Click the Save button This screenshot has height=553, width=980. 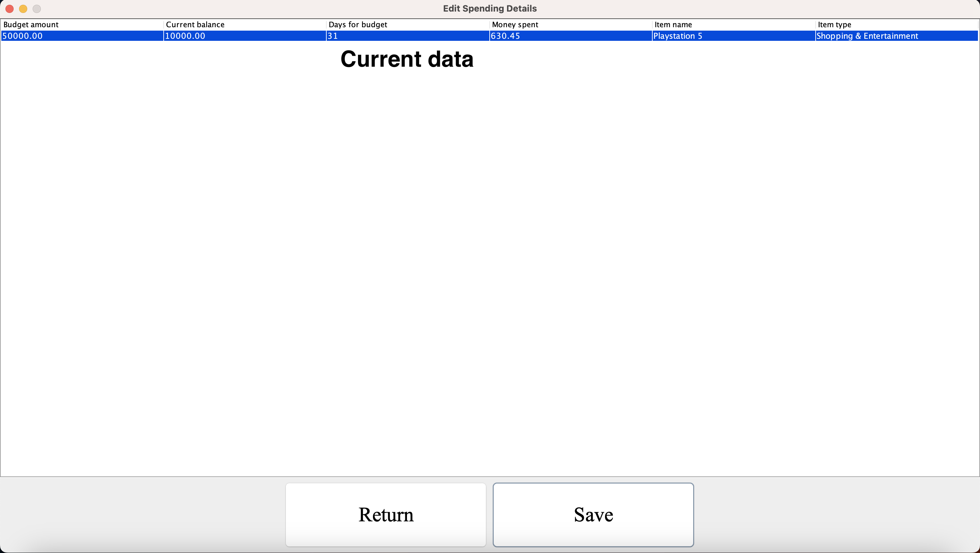pos(593,515)
